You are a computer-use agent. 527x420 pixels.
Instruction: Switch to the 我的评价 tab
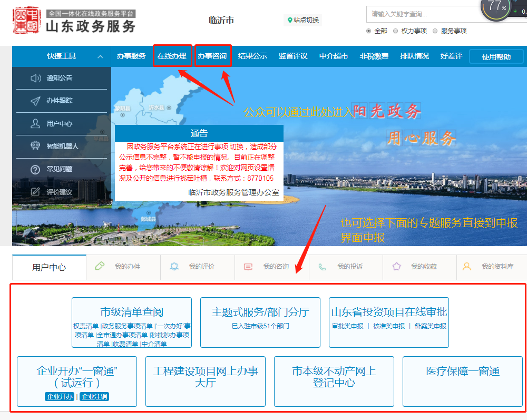pyautogui.click(x=198, y=267)
